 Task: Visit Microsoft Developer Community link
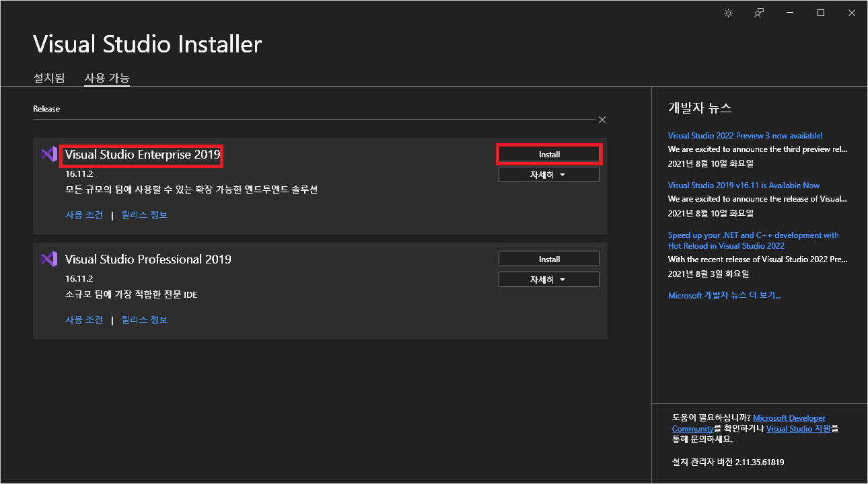click(x=749, y=424)
